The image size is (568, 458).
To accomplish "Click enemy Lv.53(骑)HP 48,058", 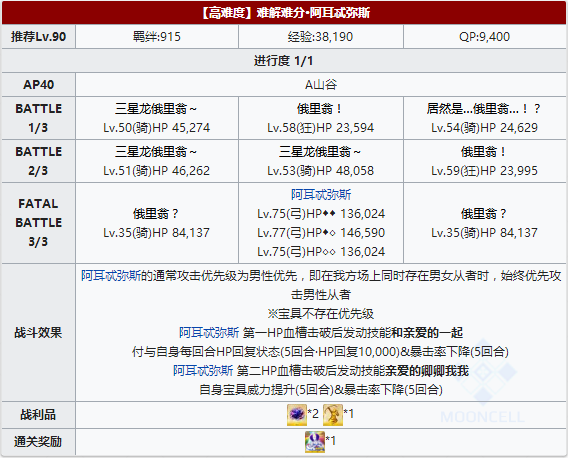I will (x=321, y=171).
